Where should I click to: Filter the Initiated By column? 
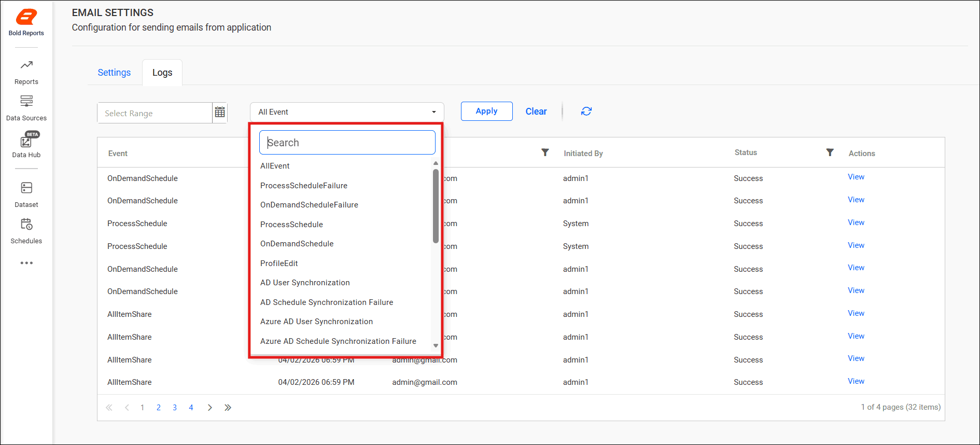click(x=545, y=152)
